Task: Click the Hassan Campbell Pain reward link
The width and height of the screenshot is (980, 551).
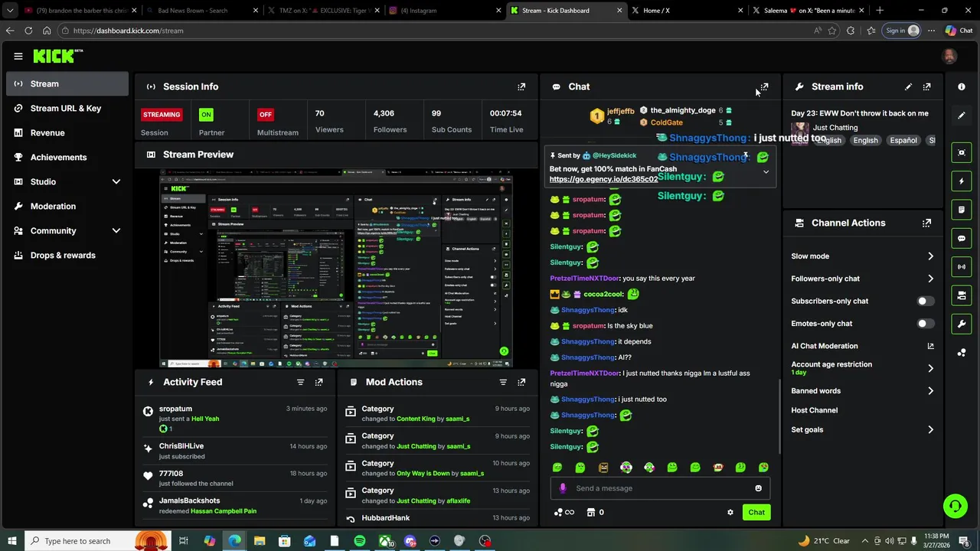Action: coord(224,511)
